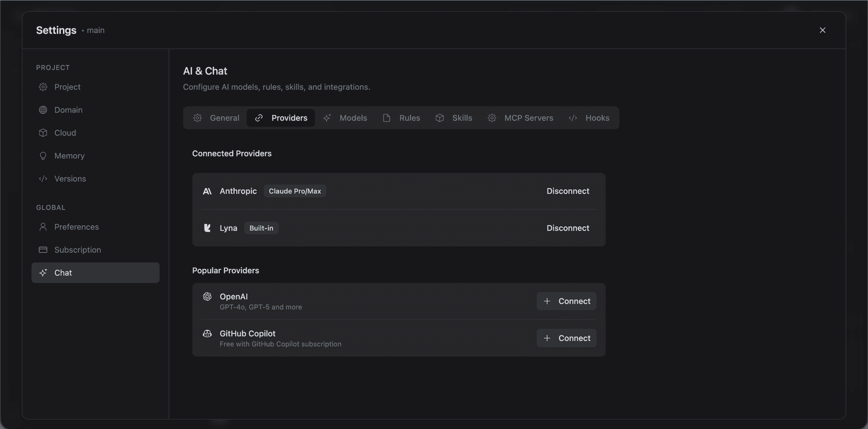
Task: Click the Hooks tab code icon
Action: click(573, 118)
